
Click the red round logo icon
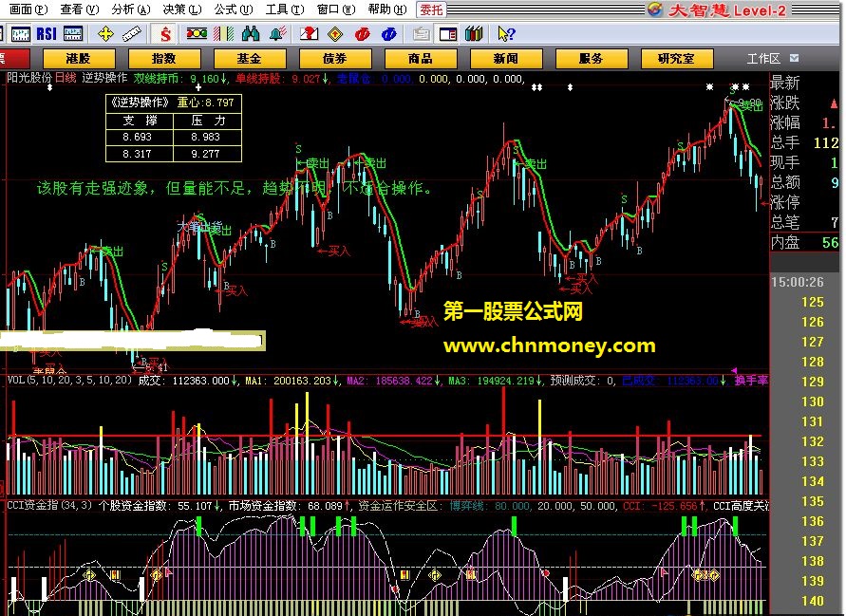[x=363, y=34]
